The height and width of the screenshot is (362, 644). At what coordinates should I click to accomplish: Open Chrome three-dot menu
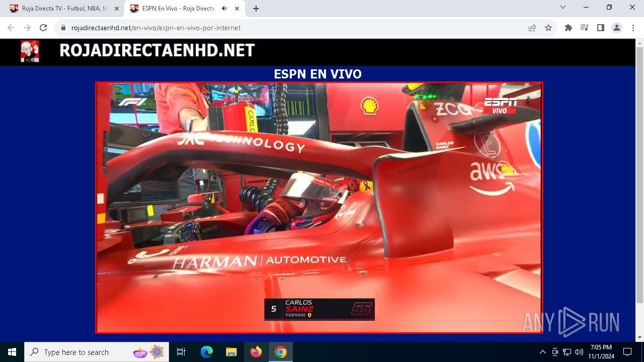tap(633, 28)
